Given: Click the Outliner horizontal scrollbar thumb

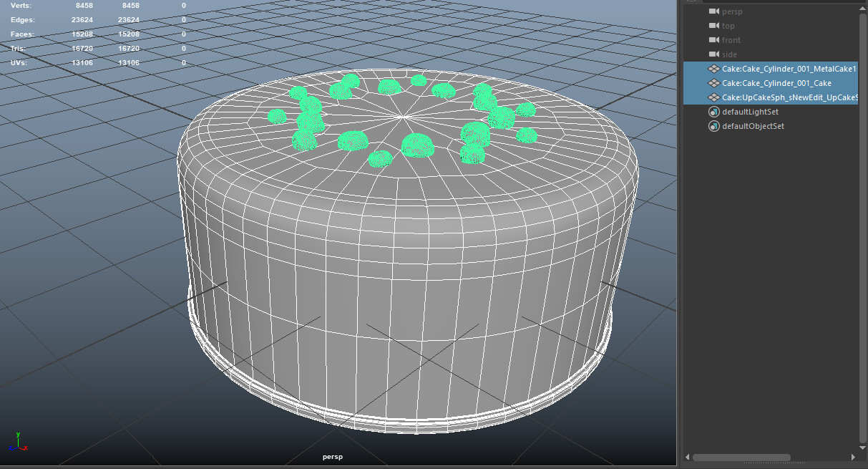Looking at the screenshot, I should click(x=743, y=457).
